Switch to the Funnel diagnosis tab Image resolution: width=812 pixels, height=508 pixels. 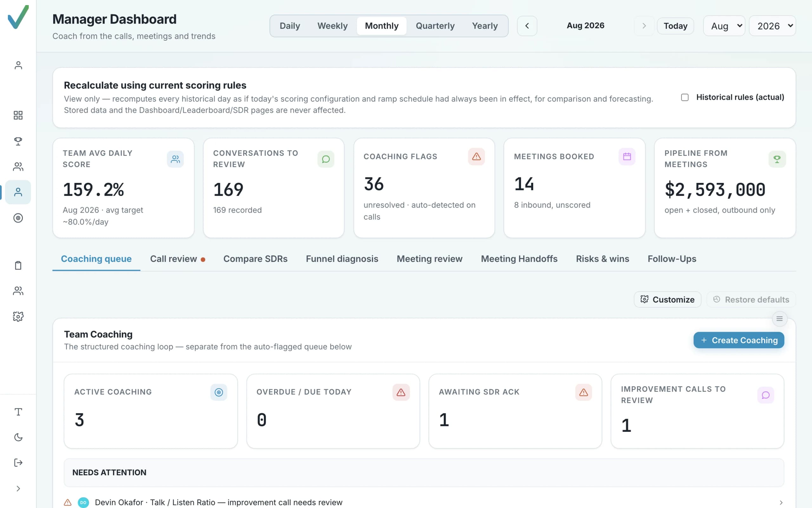pyautogui.click(x=342, y=259)
